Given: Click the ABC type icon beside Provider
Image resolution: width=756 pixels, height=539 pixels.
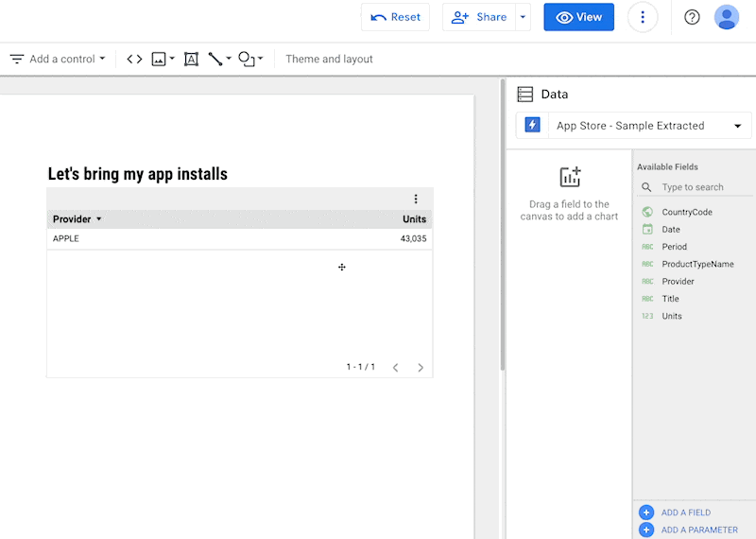Looking at the screenshot, I should (x=647, y=282).
